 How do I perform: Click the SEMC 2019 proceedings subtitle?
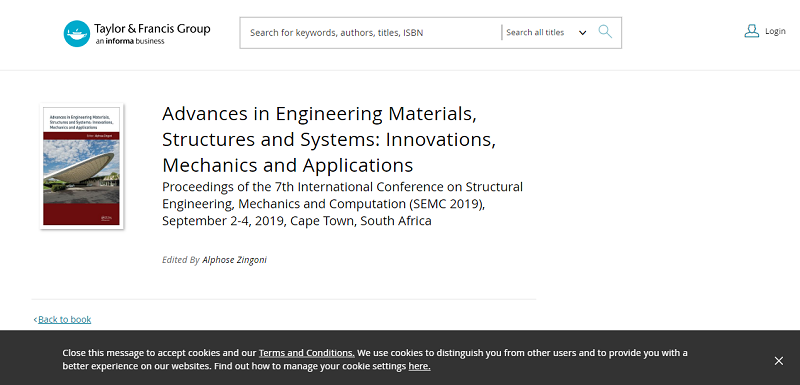pyautogui.click(x=342, y=203)
